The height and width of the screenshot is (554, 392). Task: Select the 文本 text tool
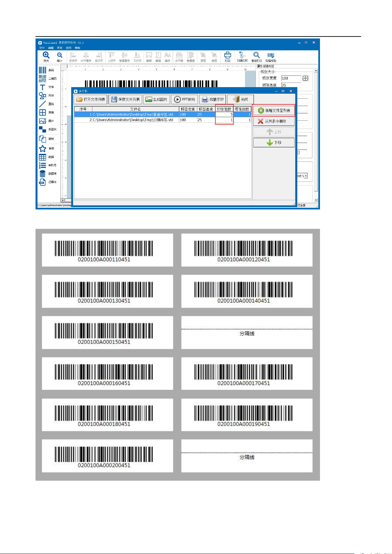click(x=42, y=87)
